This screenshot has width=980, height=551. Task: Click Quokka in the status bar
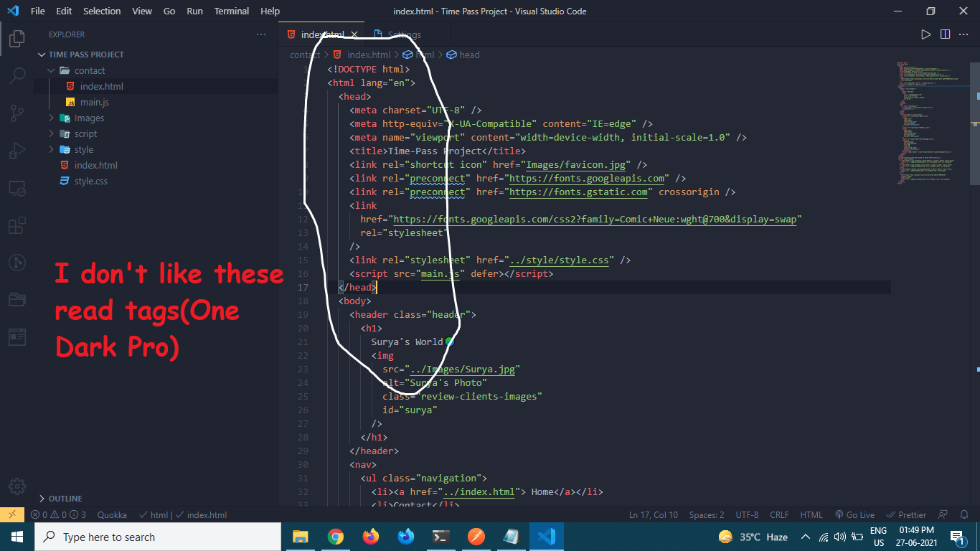pyautogui.click(x=112, y=515)
